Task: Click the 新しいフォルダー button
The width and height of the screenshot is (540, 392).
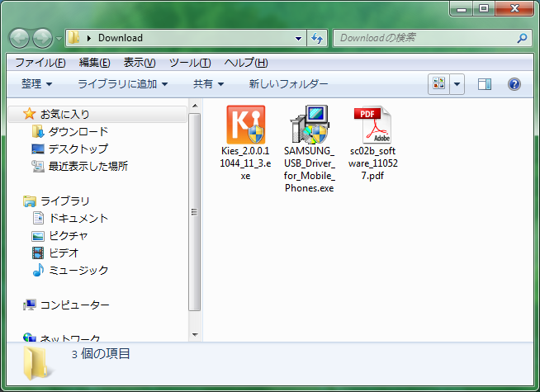Action: click(x=288, y=84)
